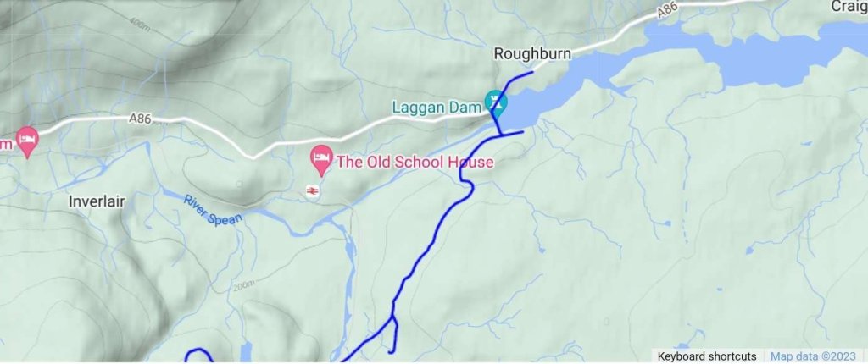Image resolution: width=868 pixels, height=364 pixels.
Task: Click the Inverlair place label
Action: (x=97, y=202)
